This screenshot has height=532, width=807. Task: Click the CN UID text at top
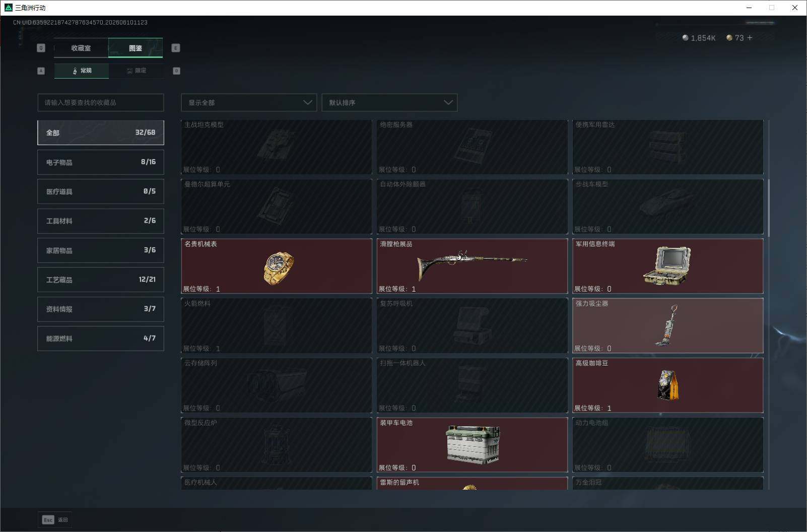(80, 22)
